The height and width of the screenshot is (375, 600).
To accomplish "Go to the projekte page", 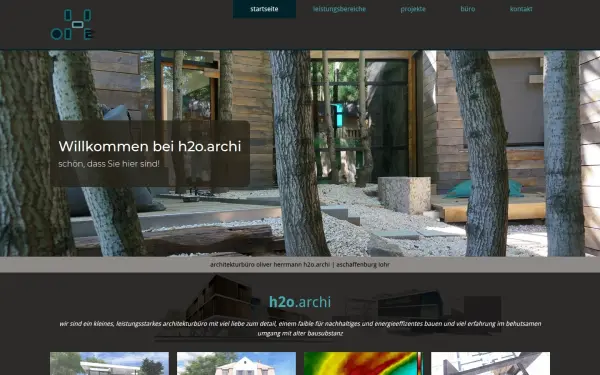I will [x=413, y=9].
